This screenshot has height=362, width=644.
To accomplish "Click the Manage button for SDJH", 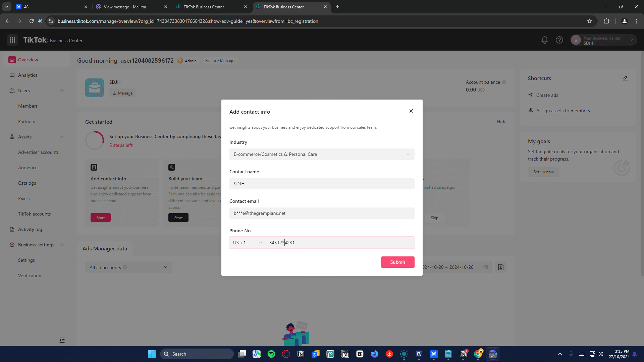I will (122, 93).
